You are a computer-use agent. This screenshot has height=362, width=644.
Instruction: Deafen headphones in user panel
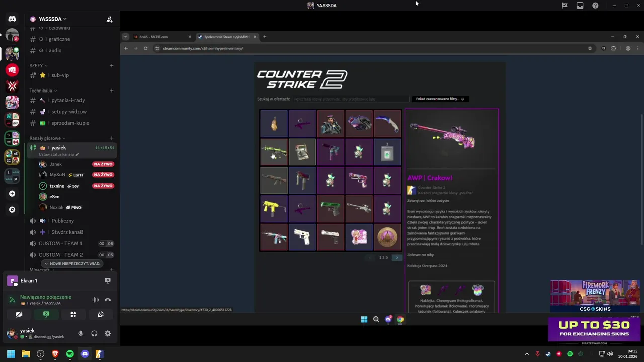94,333
